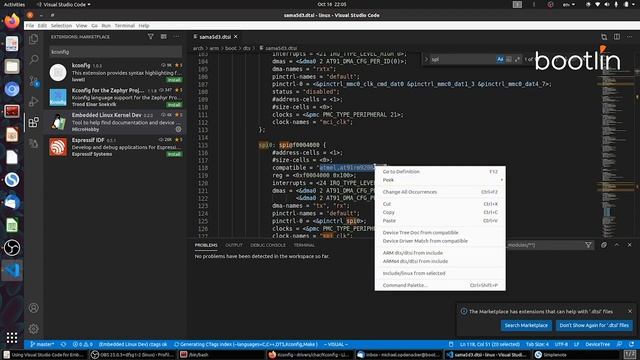Switch to the DEBUG CONSOLE panel tab
640x360 pixels.
pos(268,245)
